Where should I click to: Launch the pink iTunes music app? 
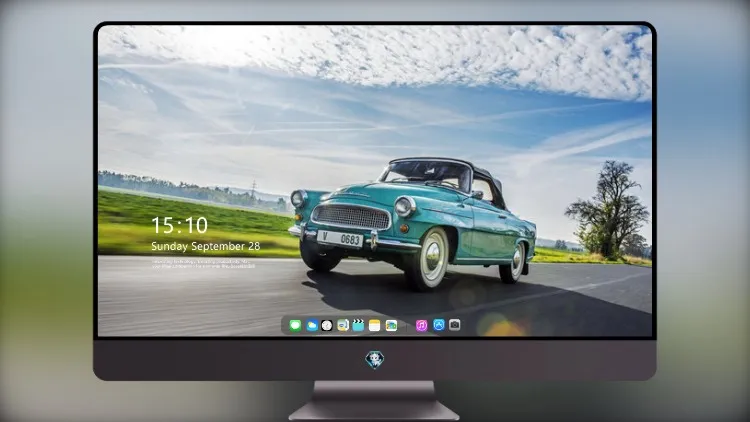[421, 325]
